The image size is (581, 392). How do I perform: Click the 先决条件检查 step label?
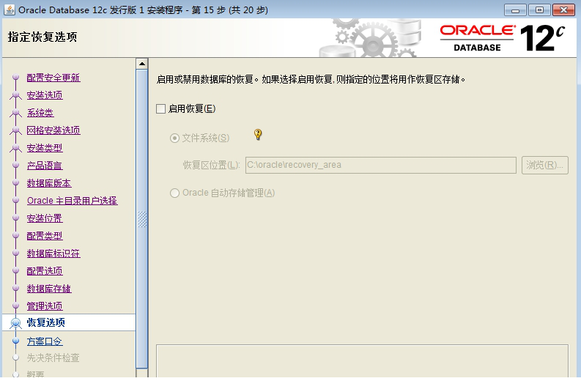click(53, 358)
